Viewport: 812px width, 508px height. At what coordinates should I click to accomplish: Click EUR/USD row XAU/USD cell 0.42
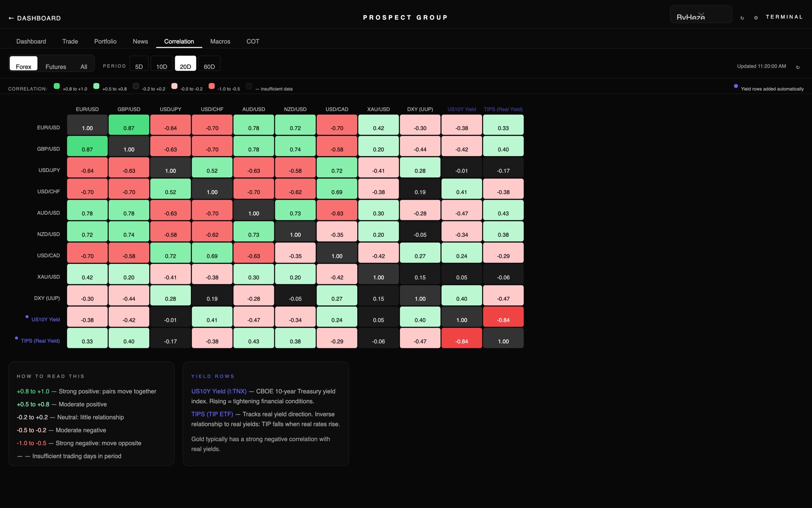coord(378,125)
